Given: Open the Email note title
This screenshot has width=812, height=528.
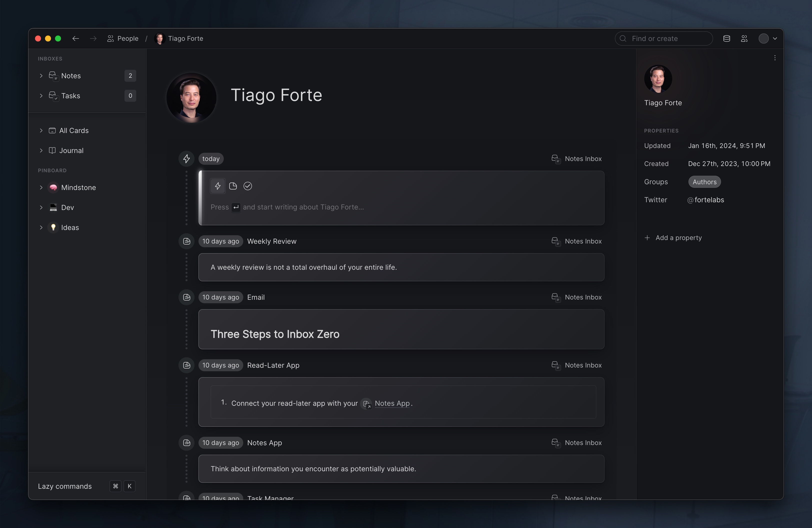Looking at the screenshot, I should coord(256,297).
